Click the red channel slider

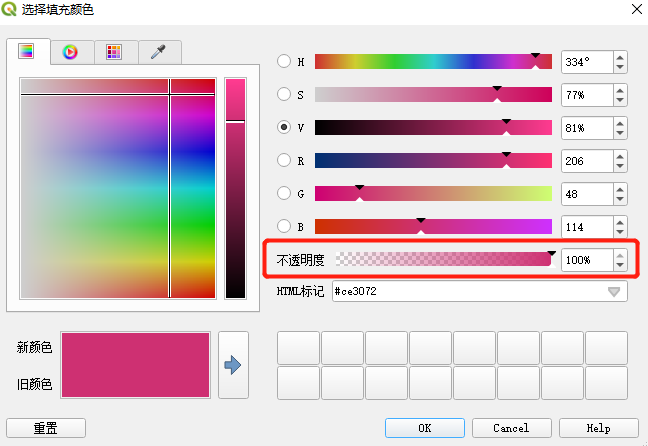433,161
